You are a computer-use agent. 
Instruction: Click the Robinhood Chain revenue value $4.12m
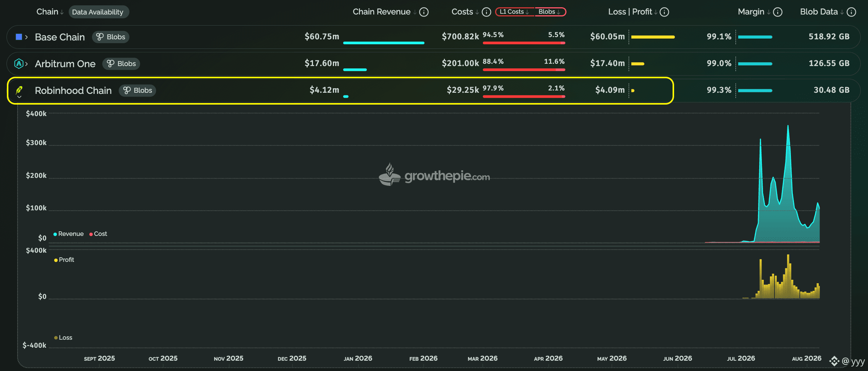pos(324,90)
